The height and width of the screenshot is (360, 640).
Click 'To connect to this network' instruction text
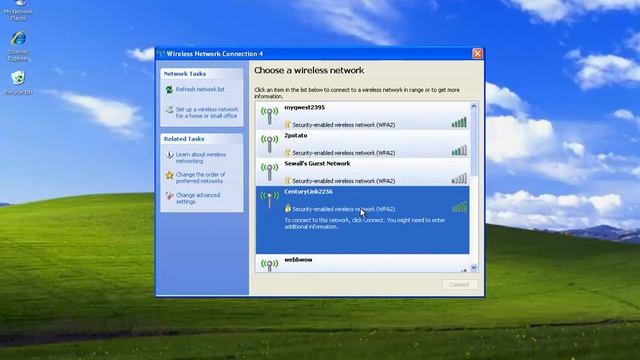364,223
